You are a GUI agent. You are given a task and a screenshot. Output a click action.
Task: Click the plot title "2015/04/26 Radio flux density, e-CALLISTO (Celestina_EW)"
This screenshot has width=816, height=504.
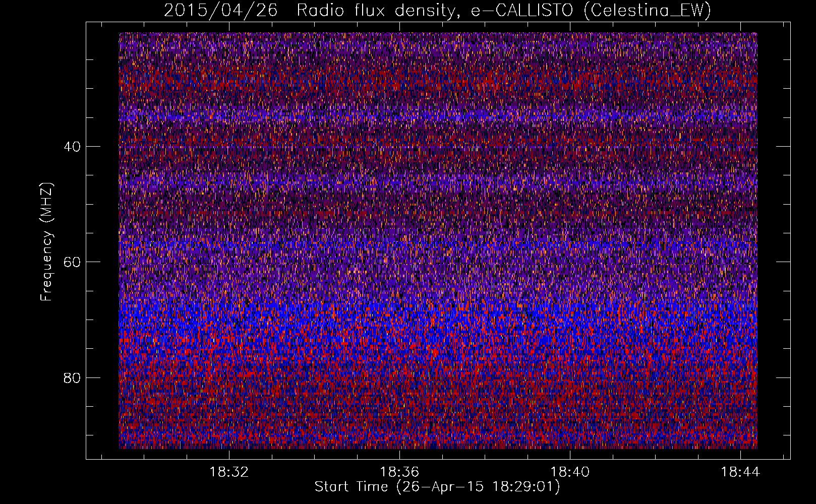(x=437, y=10)
